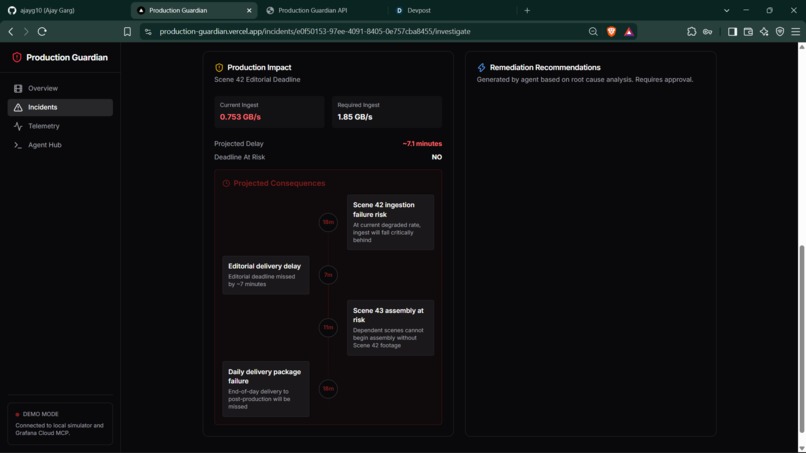
Task: Click the scrollbar down arrow
Action: [801, 448]
